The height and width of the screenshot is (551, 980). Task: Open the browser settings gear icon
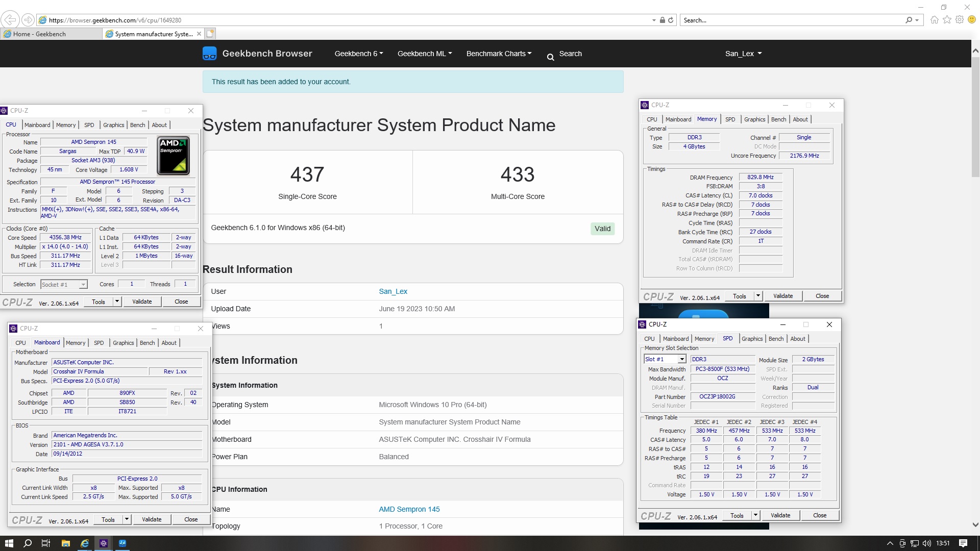tap(960, 19)
